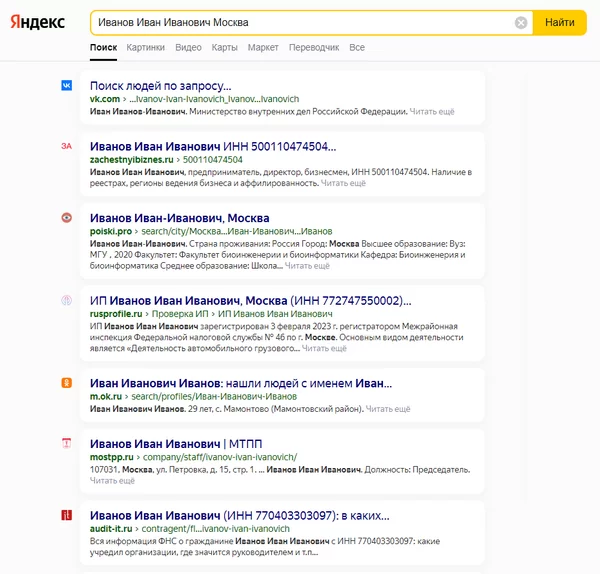Screen dimensions: 600x574
Task: Click the Odnoklassniki orange favicon
Action: (x=67, y=383)
